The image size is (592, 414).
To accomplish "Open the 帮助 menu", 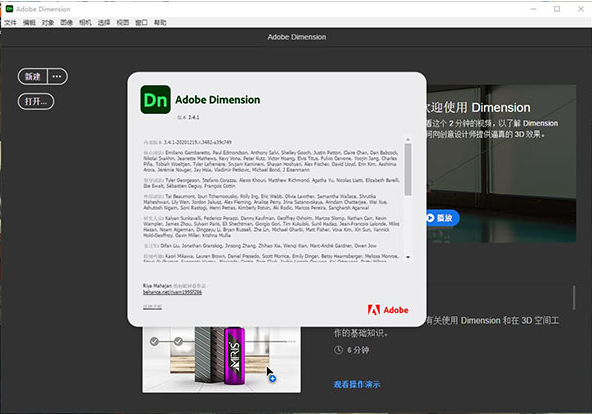I will tap(160, 23).
